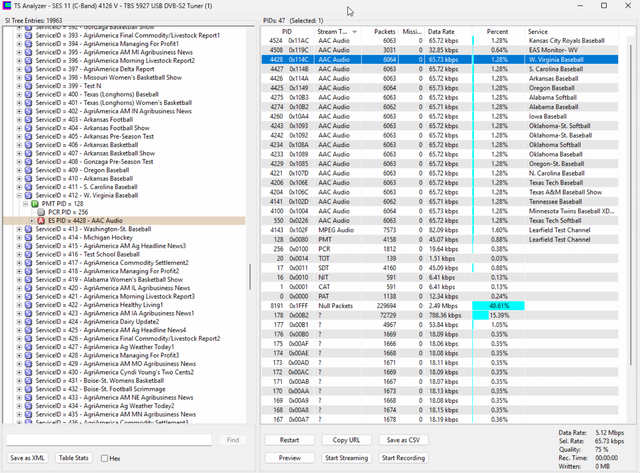Screen dimensions: 640x473
Task: Click the green PMT PID = 128 icon
Action: [35, 204]
